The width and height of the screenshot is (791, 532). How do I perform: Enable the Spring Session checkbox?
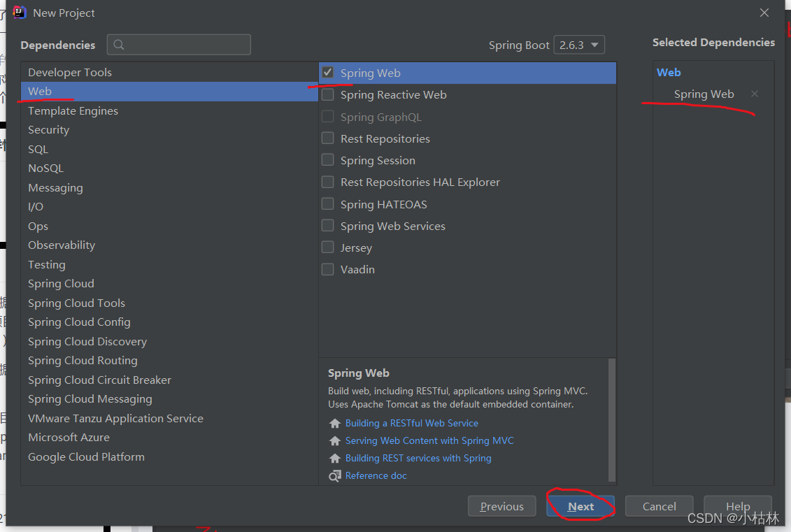(328, 160)
